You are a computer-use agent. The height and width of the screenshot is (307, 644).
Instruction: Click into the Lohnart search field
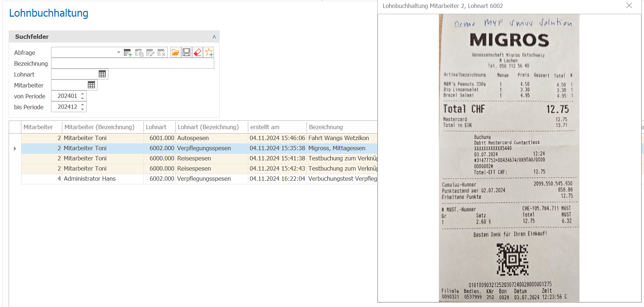click(x=75, y=74)
